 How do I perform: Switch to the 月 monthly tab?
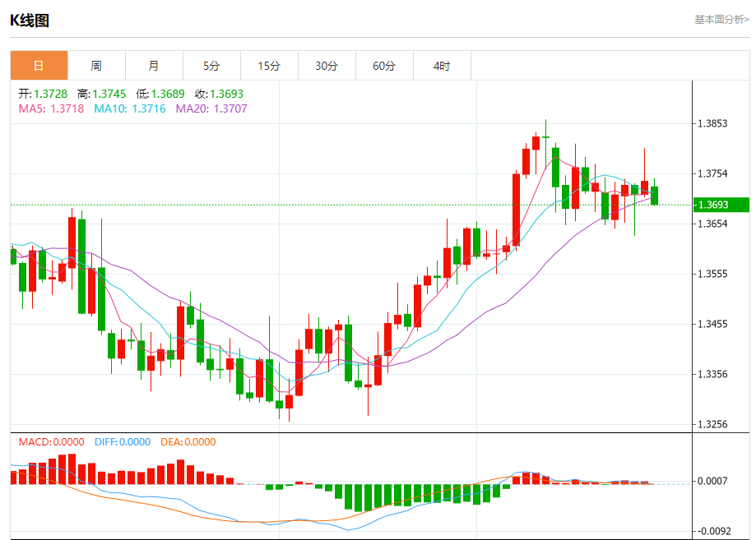coord(155,66)
